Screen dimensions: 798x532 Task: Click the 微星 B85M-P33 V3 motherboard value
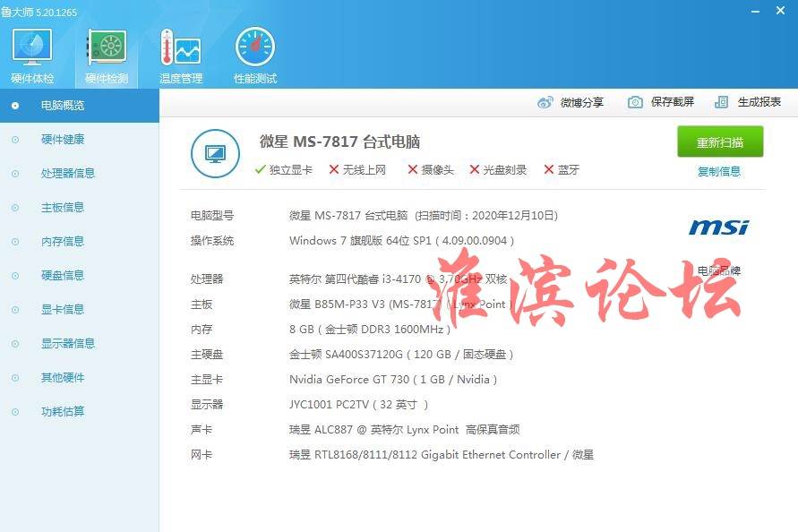coord(400,305)
